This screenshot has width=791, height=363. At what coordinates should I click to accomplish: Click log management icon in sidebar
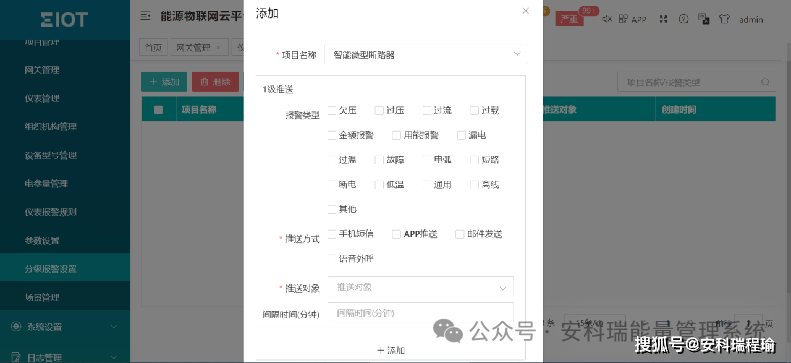tap(16, 357)
